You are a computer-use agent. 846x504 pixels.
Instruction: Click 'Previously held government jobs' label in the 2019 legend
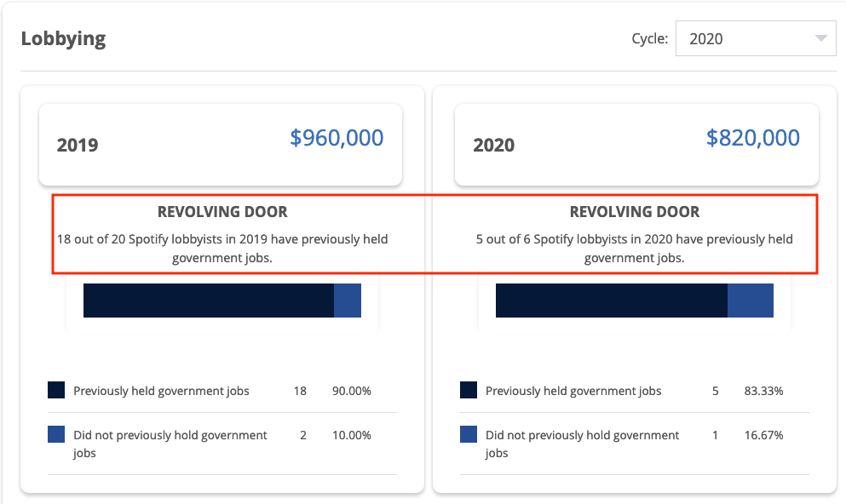coord(161,391)
